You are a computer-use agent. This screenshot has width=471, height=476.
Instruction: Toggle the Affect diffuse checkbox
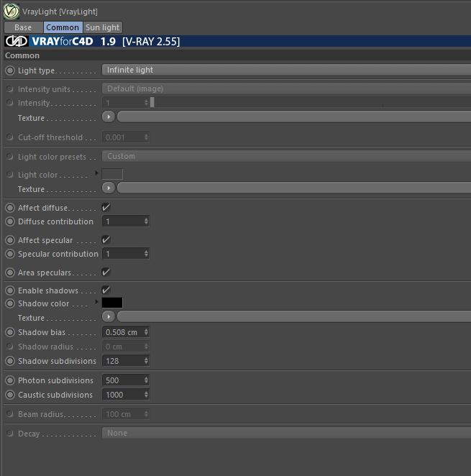(x=106, y=208)
